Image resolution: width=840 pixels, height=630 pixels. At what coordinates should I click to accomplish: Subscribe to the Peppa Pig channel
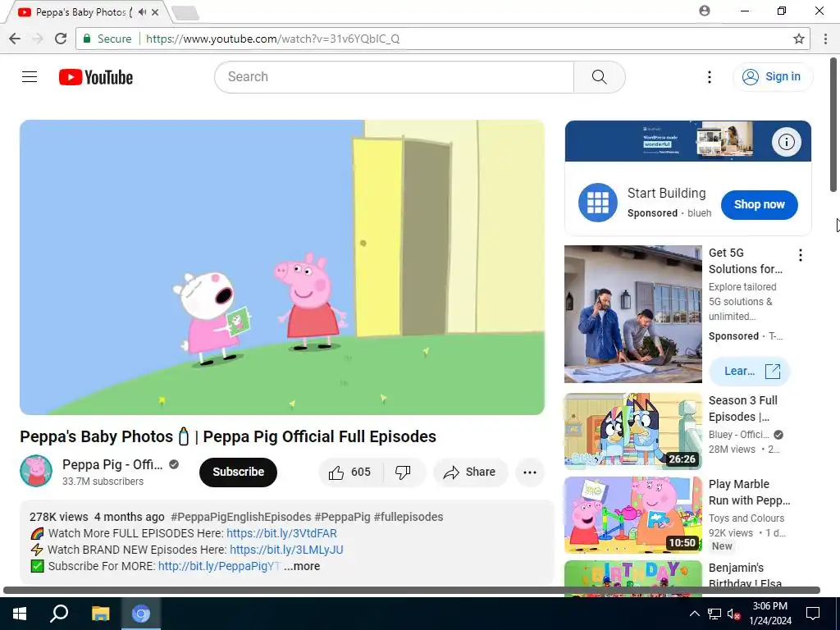point(239,472)
